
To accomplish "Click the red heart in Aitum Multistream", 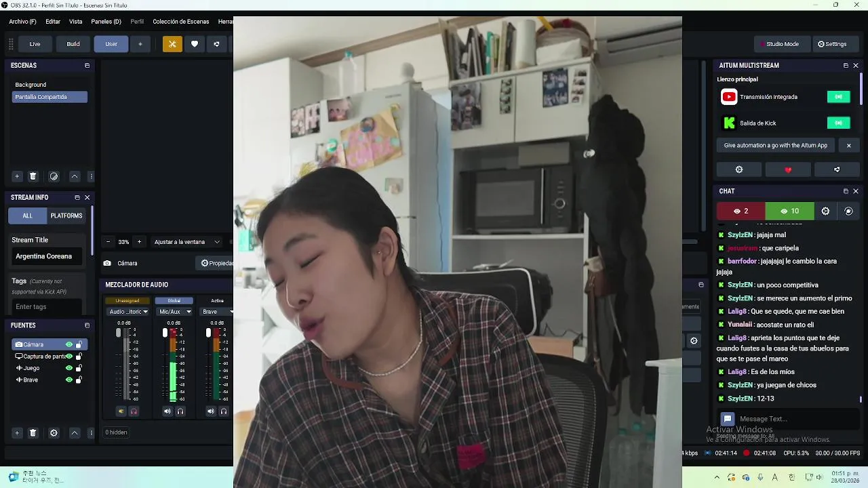I will (788, 169).
